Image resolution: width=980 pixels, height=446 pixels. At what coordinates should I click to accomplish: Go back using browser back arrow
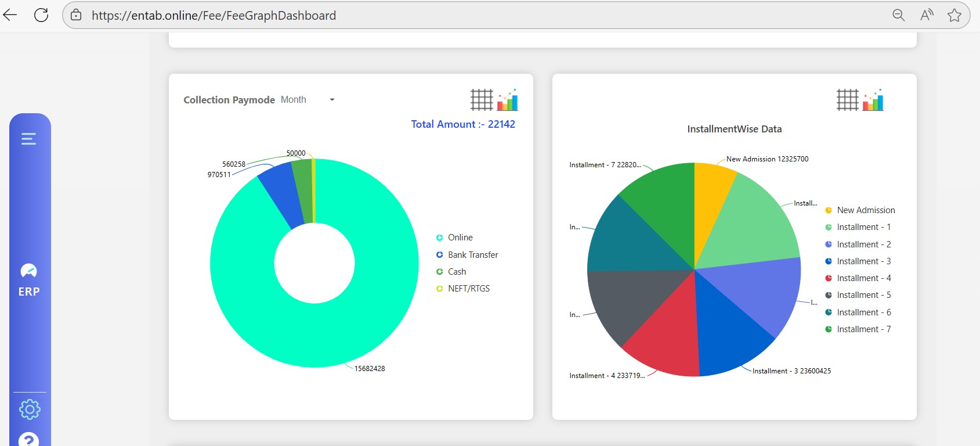coord(10,15)
